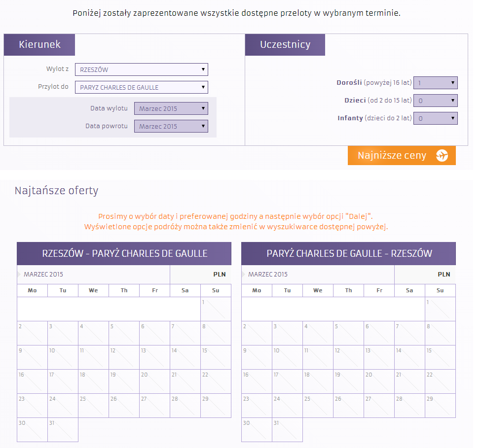Pick March 10 in outbound calendar
The height and width of the screenshot is (448, 482).
(63, 357)
